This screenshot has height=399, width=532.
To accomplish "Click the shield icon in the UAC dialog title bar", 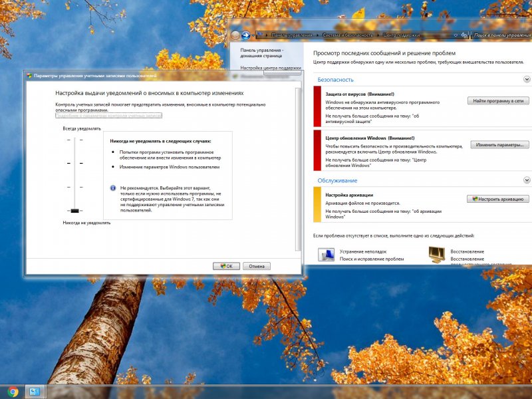I will 29,76.
